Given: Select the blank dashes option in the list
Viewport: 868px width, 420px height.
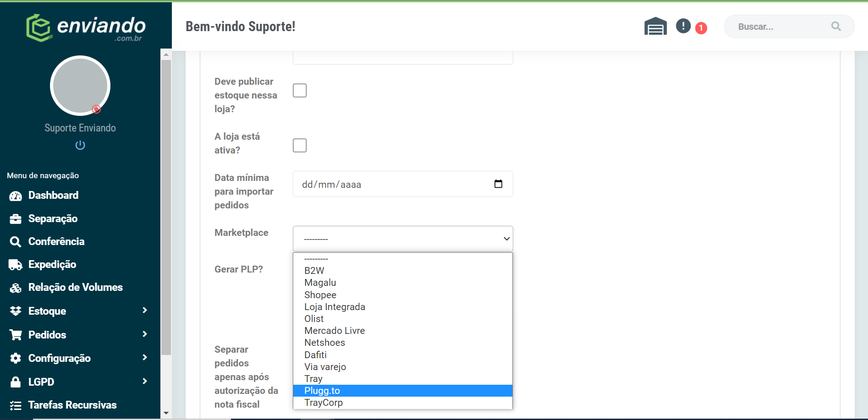Looking at the screenshot, I should 403,259.
